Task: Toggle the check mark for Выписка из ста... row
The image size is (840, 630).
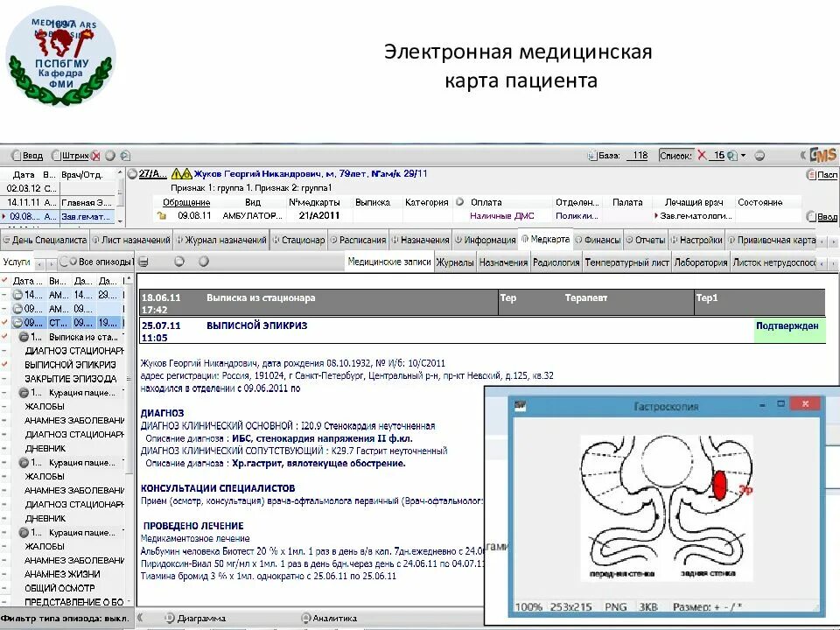Action: (x=5, y=336)
